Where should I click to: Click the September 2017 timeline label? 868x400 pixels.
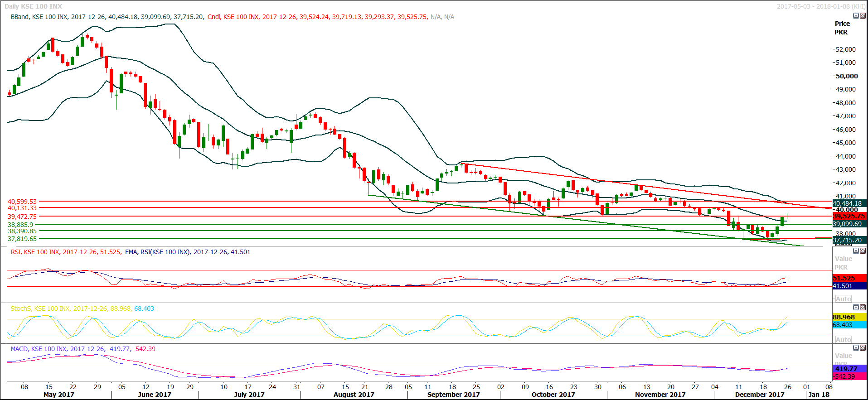[x=453, y=395]
